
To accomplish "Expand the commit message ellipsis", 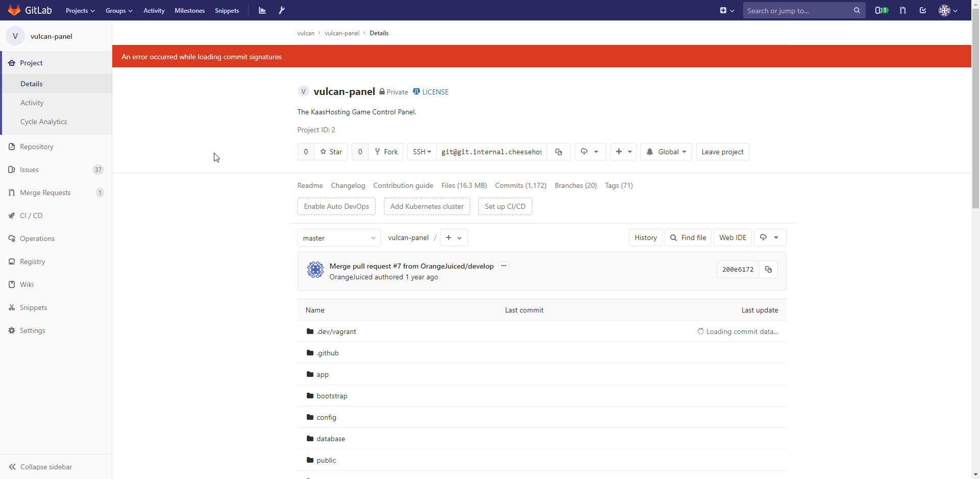I will click(x=504, y=266).
